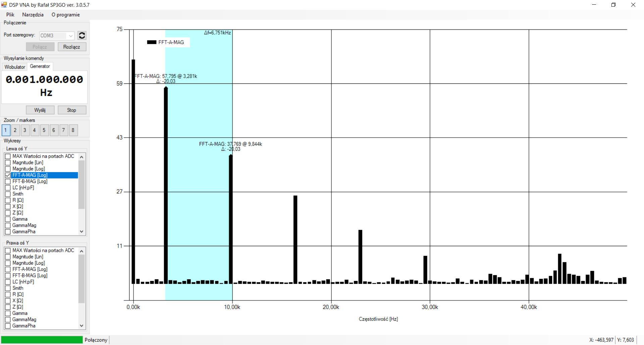Open the Narzędzia menu

pos(33,15)
